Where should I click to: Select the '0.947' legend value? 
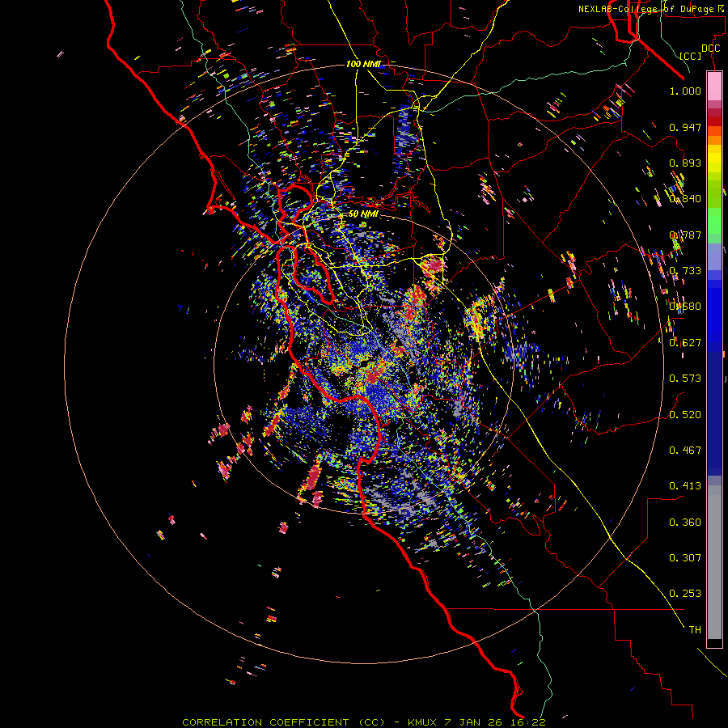(x=685, y=127)
